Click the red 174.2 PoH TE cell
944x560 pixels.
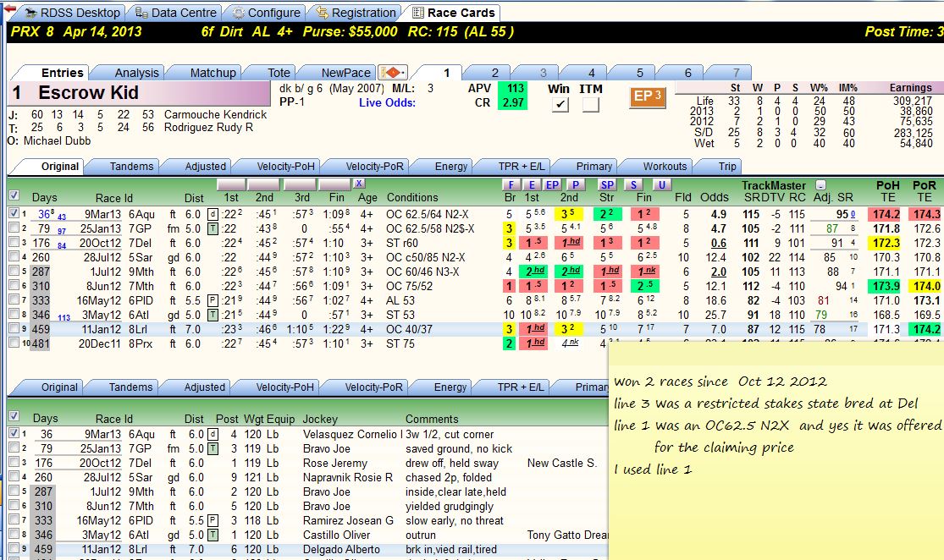point(885,214)
